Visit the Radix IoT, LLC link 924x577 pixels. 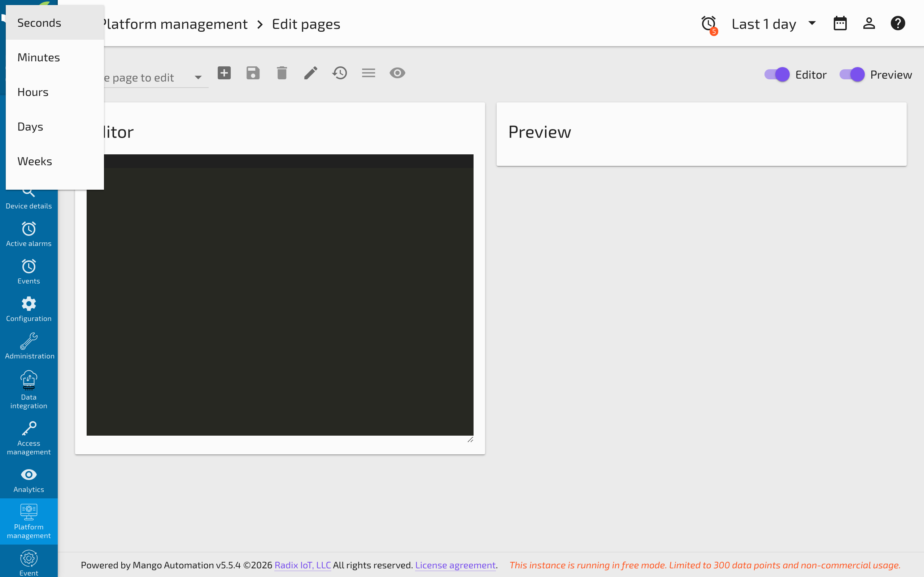[302, 565]
